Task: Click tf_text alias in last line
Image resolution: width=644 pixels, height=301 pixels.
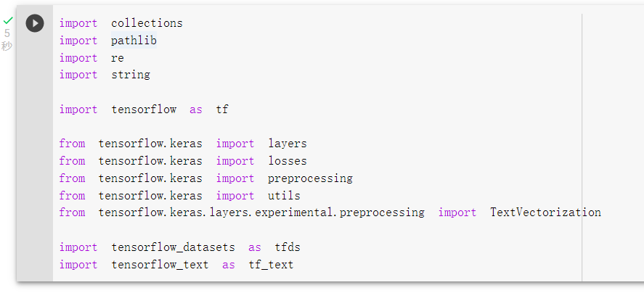Action: pyautogui.click(x=271, y=265)
